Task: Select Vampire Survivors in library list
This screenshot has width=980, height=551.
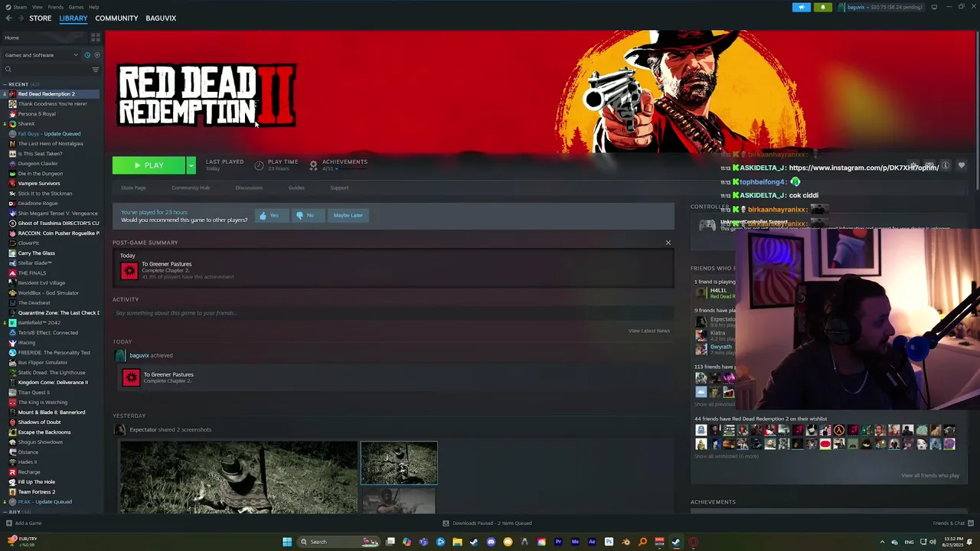Action: click(x=38, y=184)
